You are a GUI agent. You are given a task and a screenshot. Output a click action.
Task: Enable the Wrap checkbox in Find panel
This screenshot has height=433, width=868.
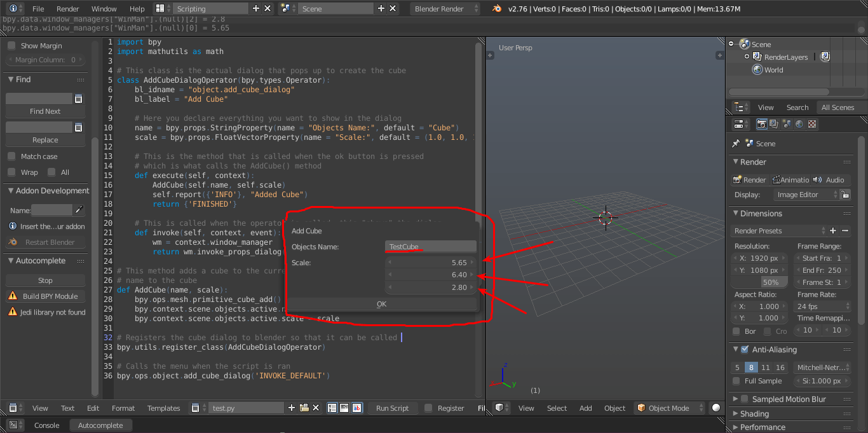(x=11, y=172)
